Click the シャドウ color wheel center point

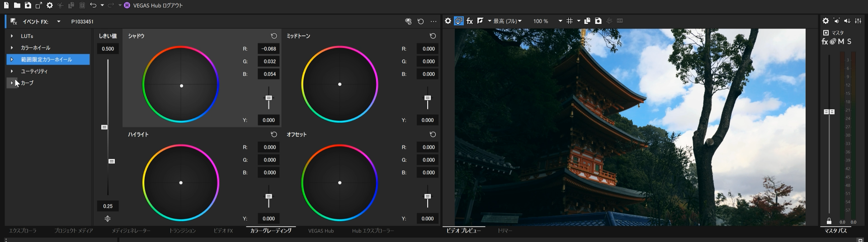click(x=182, y=86)
